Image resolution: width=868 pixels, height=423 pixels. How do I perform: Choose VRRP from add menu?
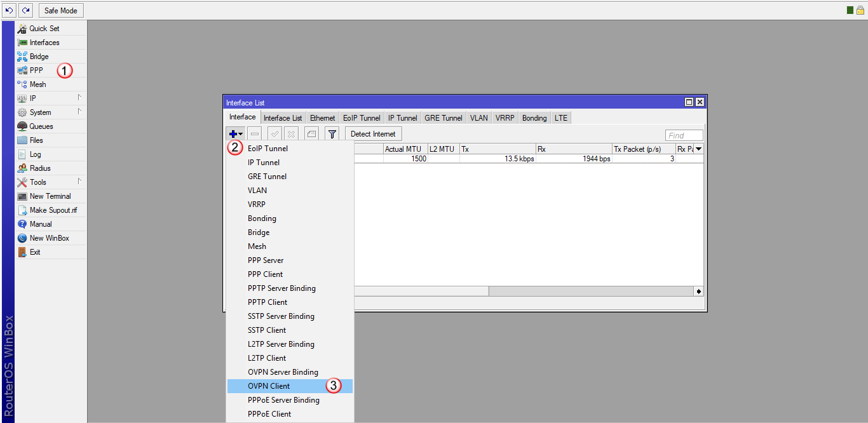[x=290, y=205]
